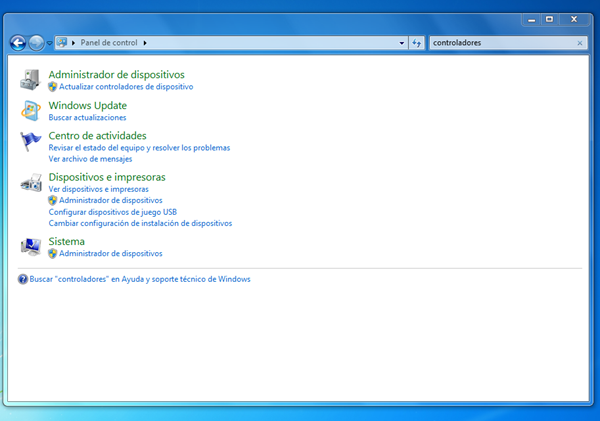This screenshot has height=421, width=600.
Task: Open the Sistema heading
Action: click(x=67, y=242)
